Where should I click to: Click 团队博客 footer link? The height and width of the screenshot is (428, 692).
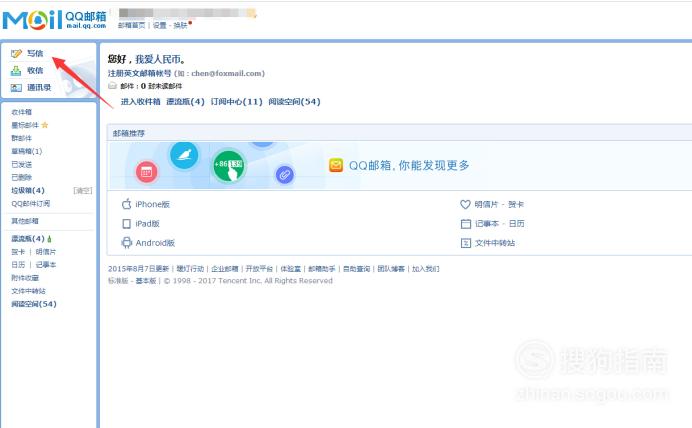(391, 269)
